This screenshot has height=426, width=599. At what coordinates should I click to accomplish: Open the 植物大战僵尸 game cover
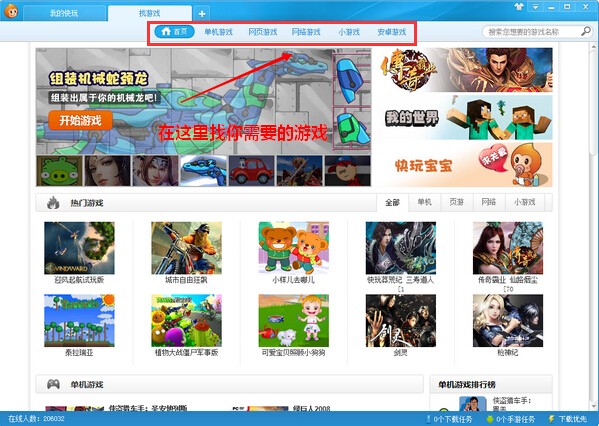[186, 321]
